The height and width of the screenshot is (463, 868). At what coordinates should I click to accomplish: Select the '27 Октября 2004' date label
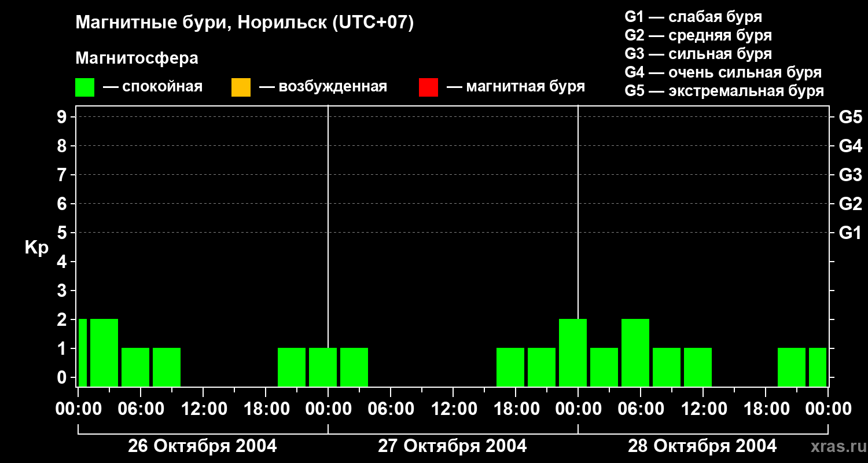(x=452, y=446)
